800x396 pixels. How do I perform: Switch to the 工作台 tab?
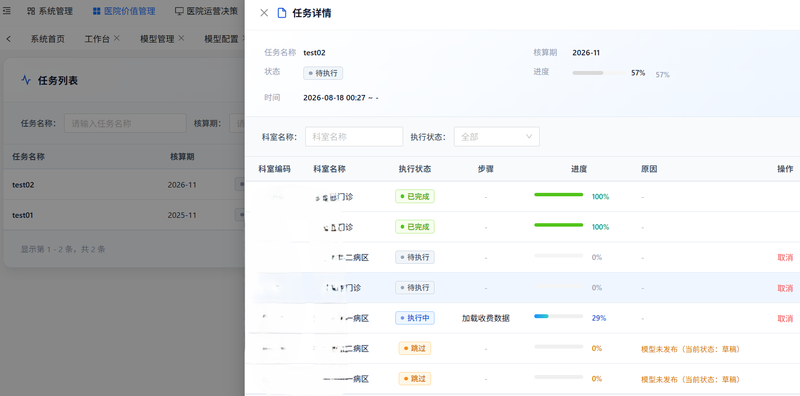[97, 39]
